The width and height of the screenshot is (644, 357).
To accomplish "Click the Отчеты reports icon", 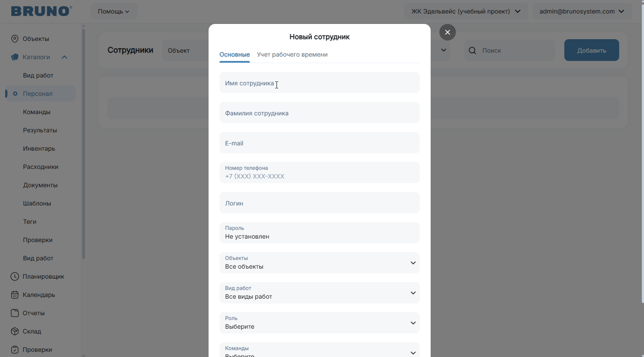I will coord(15,313).
